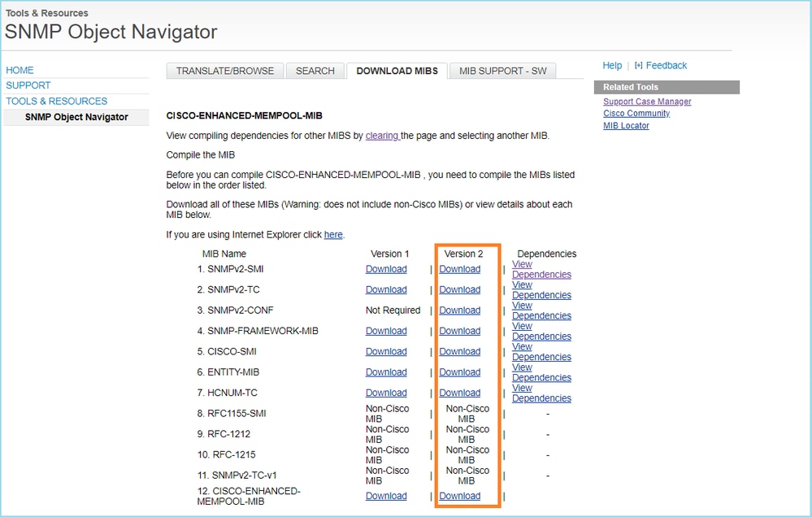The height and width of the screenshot is (517, 812).
Task: Open the Feedback link
Action: tap(666, 66)
